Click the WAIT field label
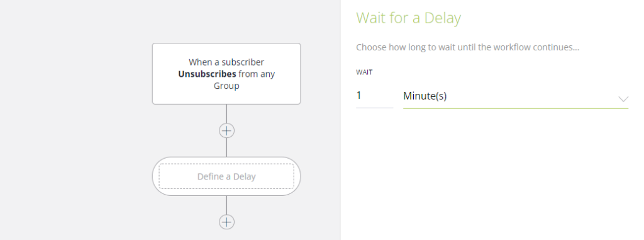Image resolution: width=644 pixels, height=240 pixels. [364, 72]
